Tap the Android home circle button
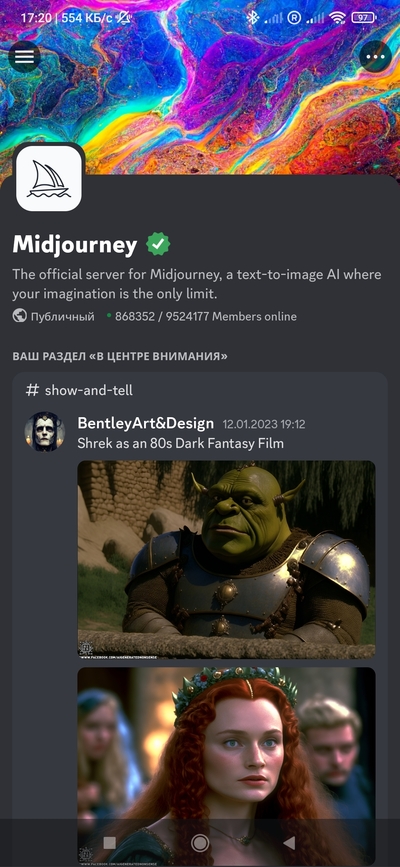This screenshot has width=400, height=867. pos(200,843)
